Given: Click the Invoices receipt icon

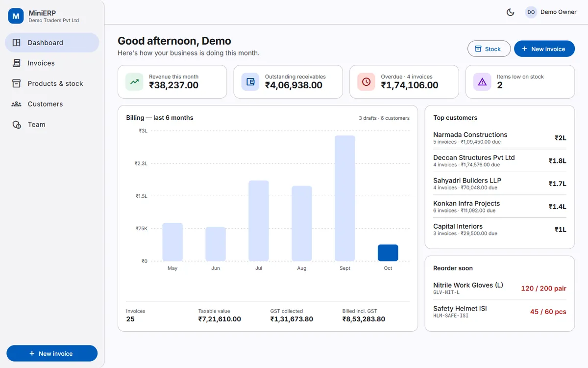Looking at the screenshot, I should 17,63.
